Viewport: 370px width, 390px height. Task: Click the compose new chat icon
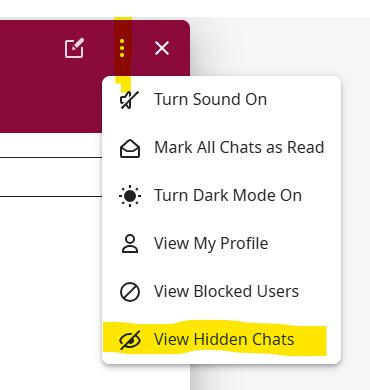tap(74, 48)
